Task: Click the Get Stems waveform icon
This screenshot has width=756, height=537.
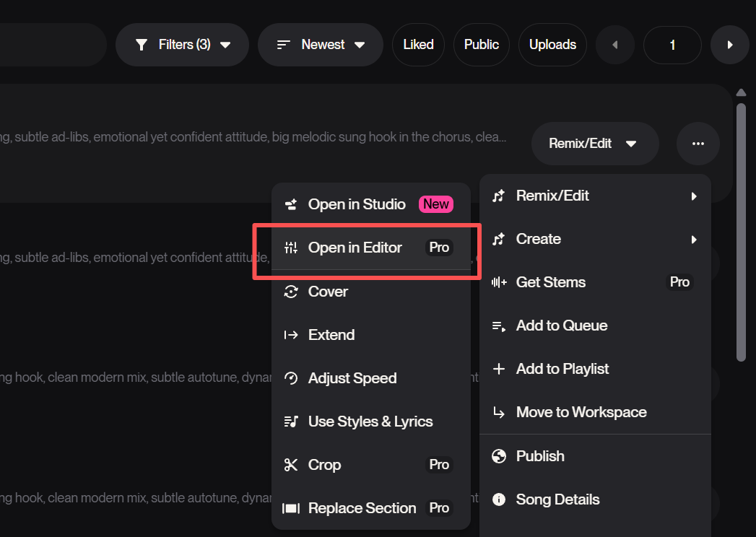Action: pos(498,282)
